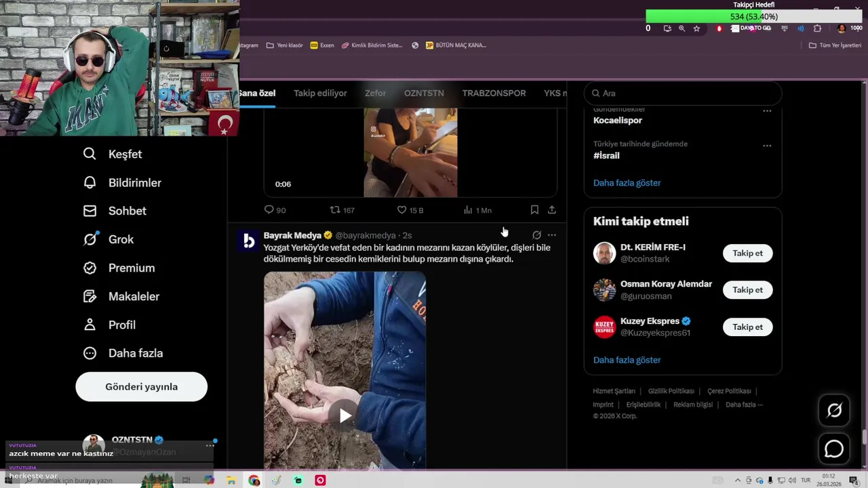
Task: Open the notification center in system tray
Action: (854, 481)
